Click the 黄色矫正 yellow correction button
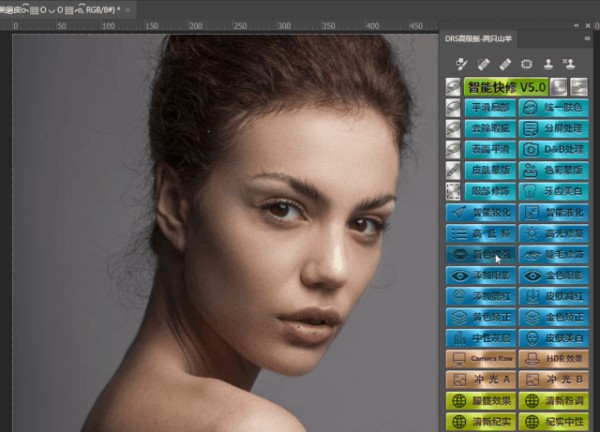 click(x=481, y=317)
